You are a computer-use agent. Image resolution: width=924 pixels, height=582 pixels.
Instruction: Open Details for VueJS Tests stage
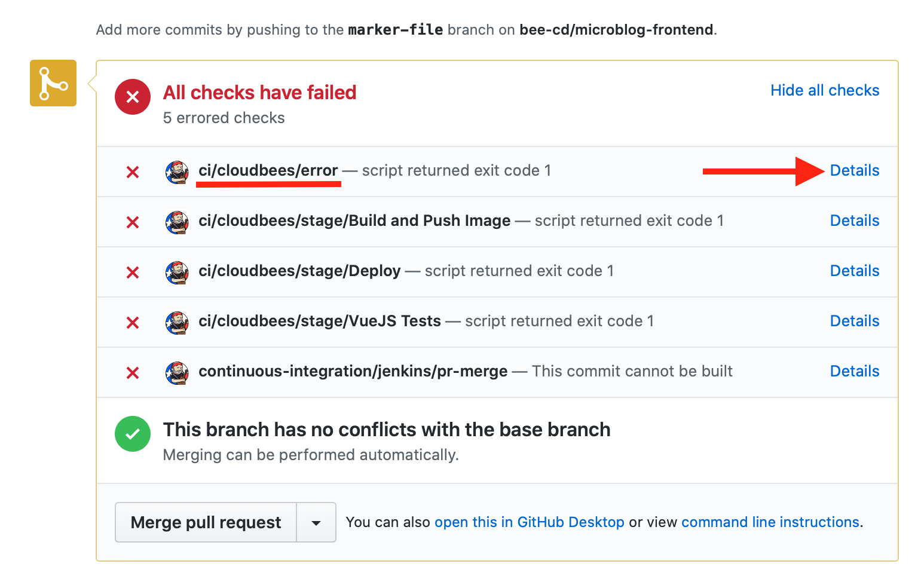coord(855,321)
